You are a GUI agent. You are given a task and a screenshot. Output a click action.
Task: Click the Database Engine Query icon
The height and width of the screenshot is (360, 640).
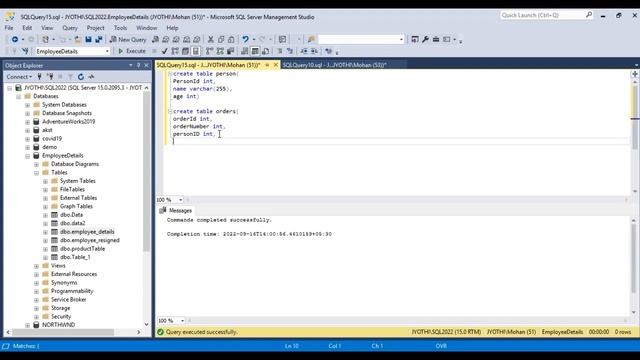(156, 39)
